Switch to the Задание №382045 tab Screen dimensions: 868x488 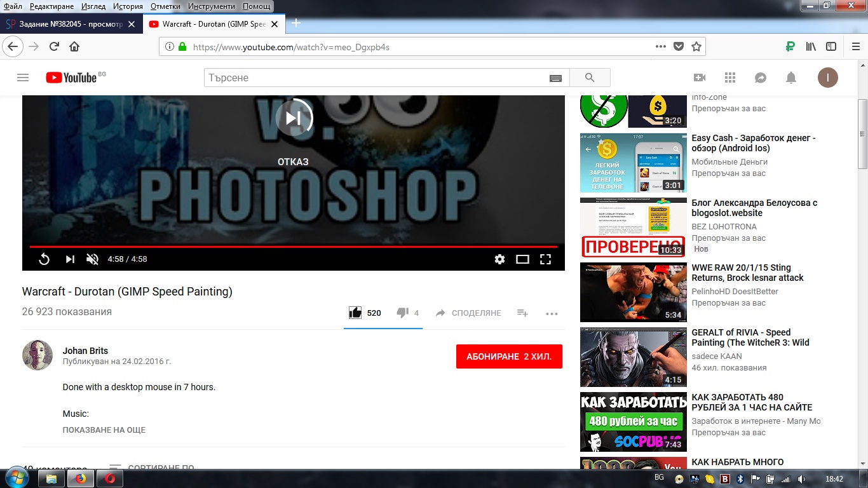70,24
